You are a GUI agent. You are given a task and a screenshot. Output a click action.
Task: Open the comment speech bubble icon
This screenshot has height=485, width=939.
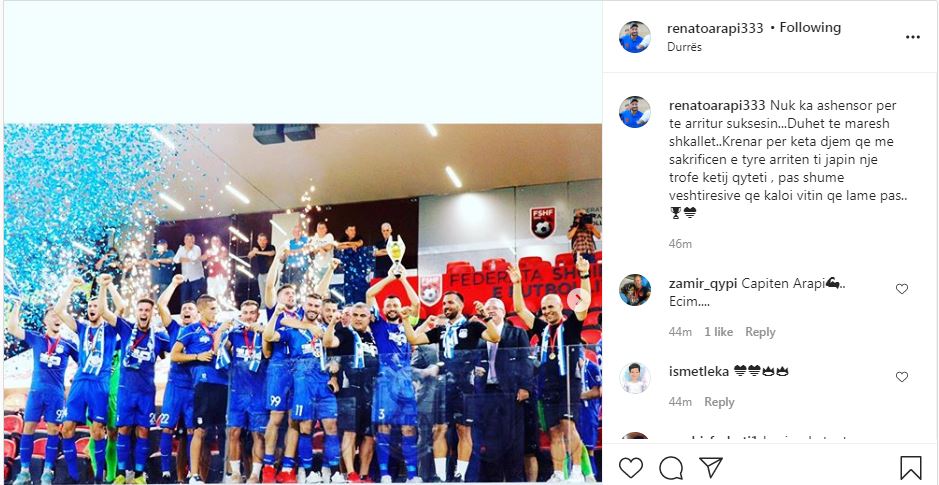coord(671,468)
